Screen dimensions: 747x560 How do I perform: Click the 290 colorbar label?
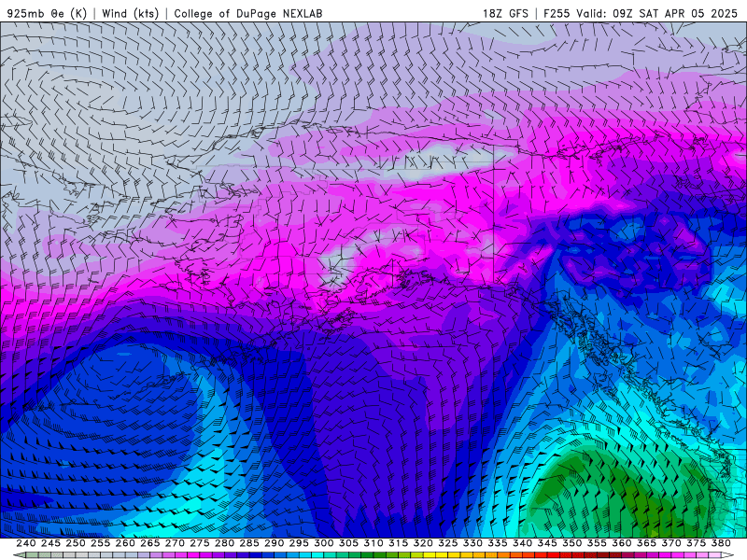(274, 543)
